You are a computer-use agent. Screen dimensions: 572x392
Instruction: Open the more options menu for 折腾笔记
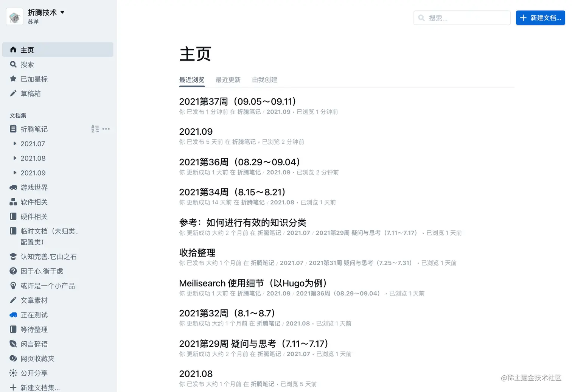106,129
